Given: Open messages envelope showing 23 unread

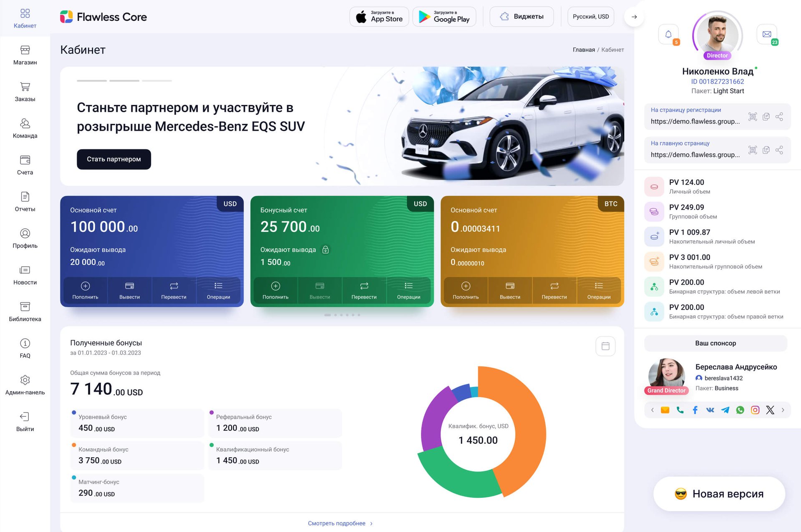Looking at the screenshot, I should [767, 34].
